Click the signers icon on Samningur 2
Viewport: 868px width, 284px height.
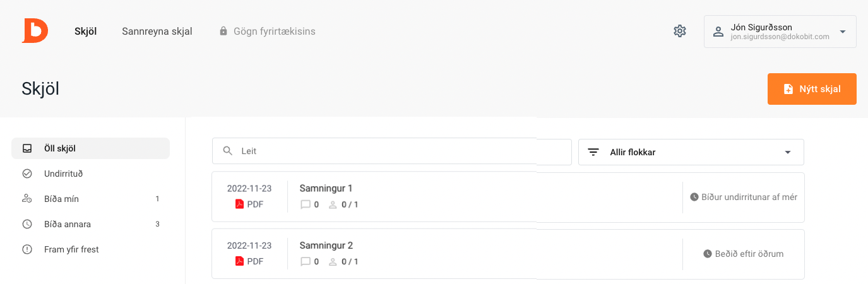[x=333, y=262]
